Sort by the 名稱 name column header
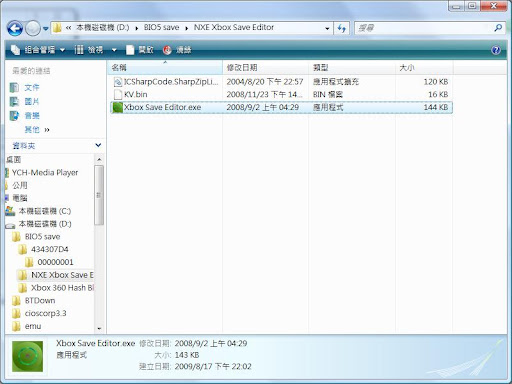Viewport: 512px width, 384px height. (165, 68)
